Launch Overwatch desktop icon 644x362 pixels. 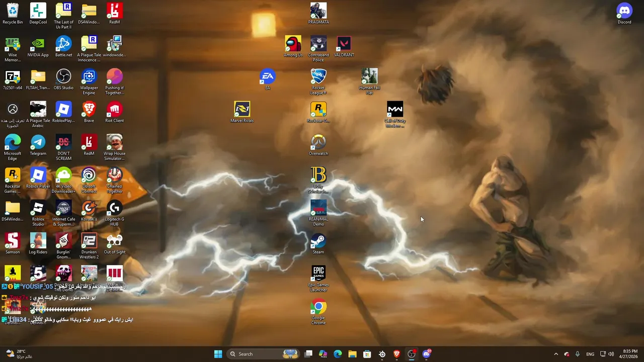tap(318, 145)
